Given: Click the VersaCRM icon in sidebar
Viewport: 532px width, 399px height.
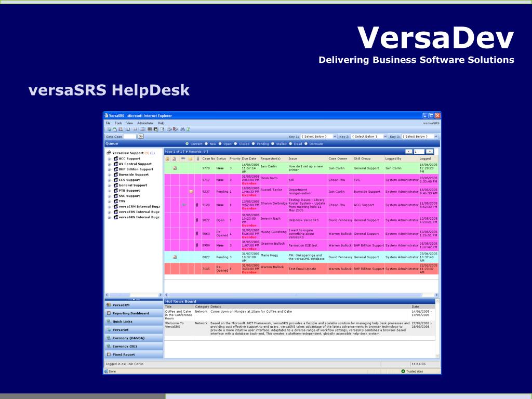Looking at the screenshot, I should [109, 305].
